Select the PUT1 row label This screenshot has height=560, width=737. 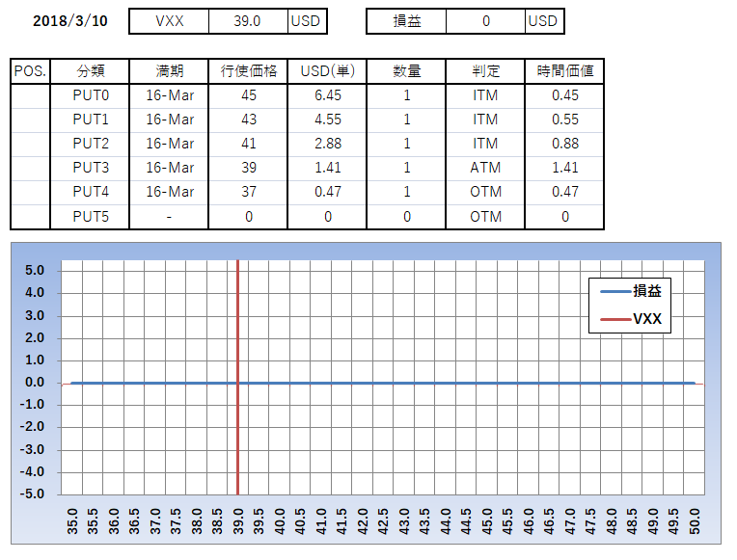[91, 120]
